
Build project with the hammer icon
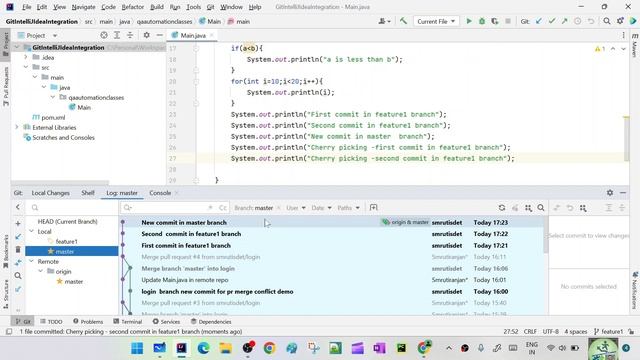(403, 21)
